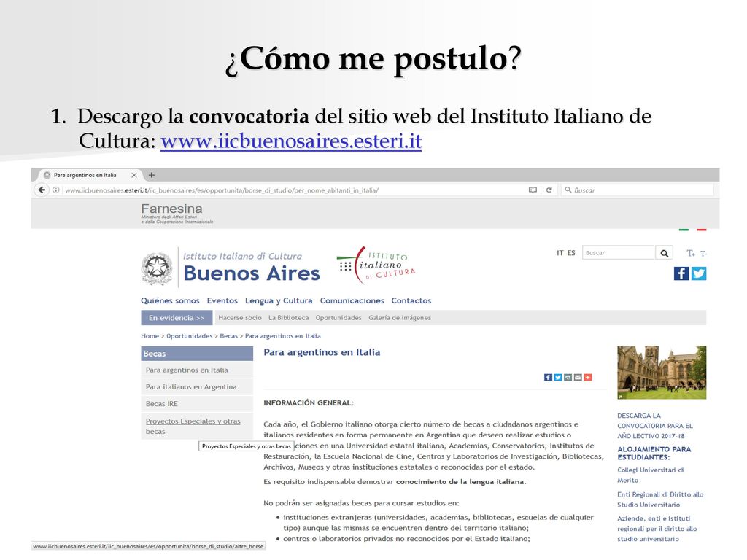The image size is (747, 560).
Task: Close the 'Para argentinos en Italia' tab
Action: pos(134,175)
